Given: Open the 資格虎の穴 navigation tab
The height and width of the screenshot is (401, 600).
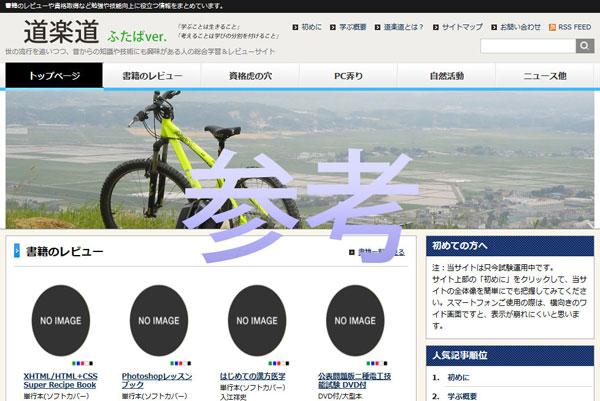Looking at the screenshot, I should pos(250,76).
